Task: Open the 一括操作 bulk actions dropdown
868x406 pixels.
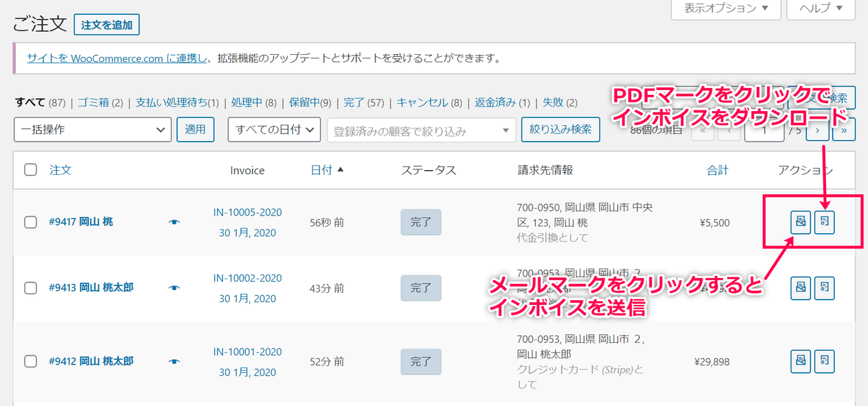Action: pyautogui.click(x=92, y=129)
